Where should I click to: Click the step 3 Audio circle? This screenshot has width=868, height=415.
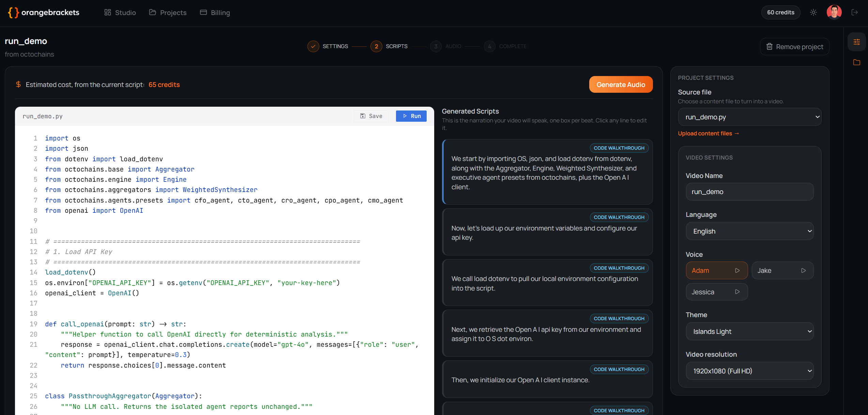[436, 46]
